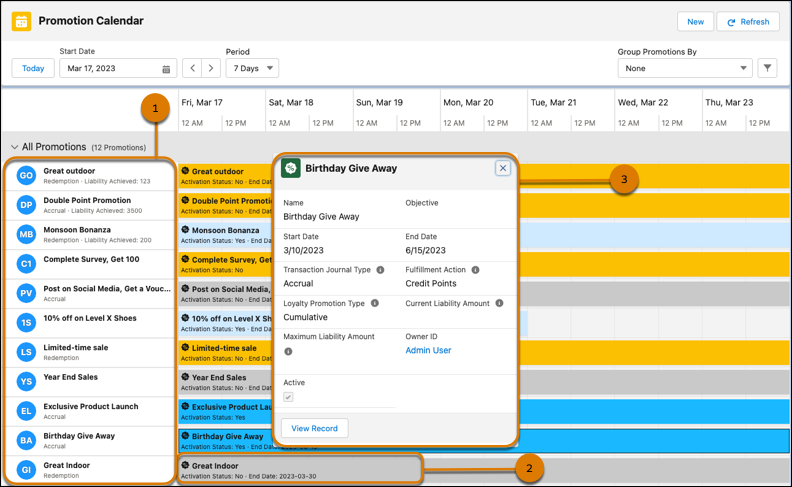Show info for Current Liability Amount
The width and height of the screenshot is (792, 487).
pos(499,303)
